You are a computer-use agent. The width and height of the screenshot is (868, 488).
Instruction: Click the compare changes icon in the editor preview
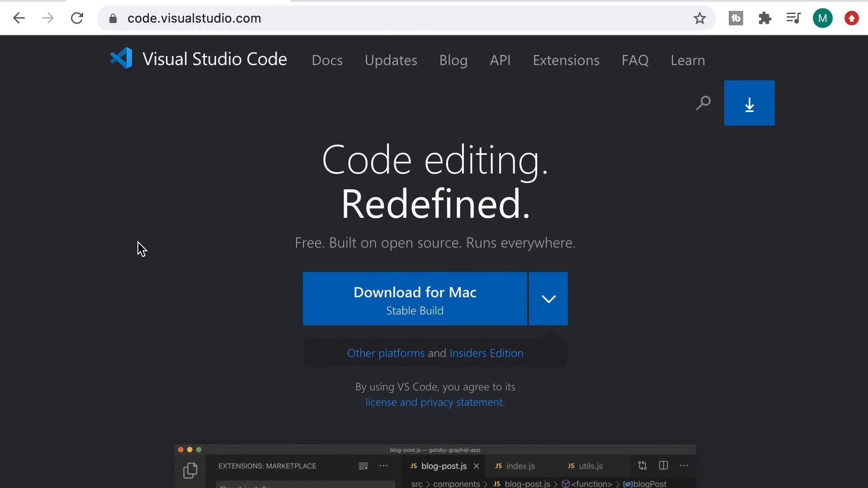click(x=642, y=465)
